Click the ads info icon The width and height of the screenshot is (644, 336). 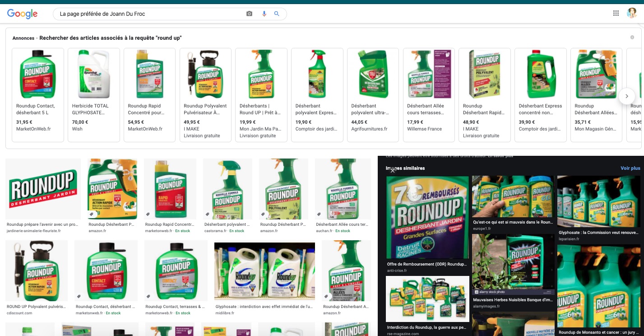coord(632,37)
